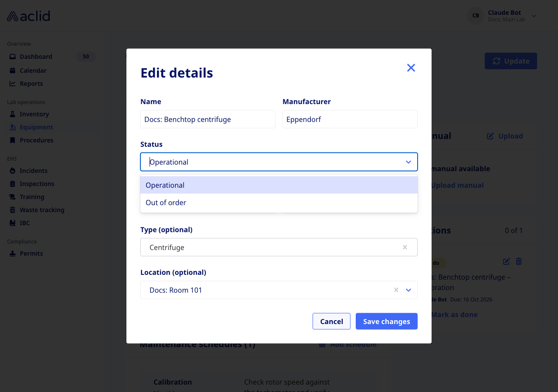Click the Upload manual text link
The width and height of the screenshot is (558, 392).
click(457, 185)
